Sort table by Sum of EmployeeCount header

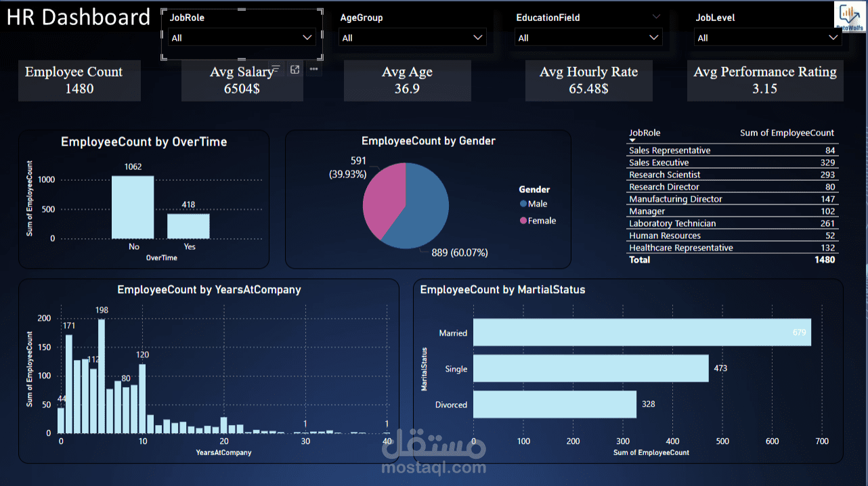[787, 133]
